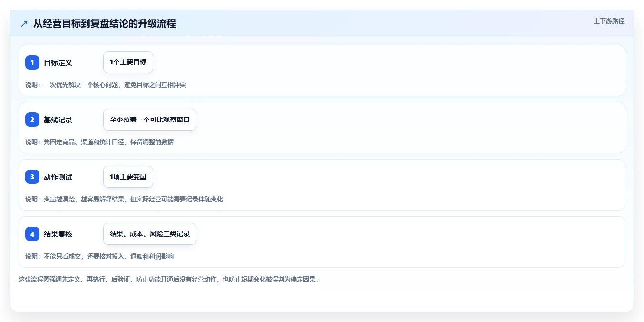
Task: Select the title 从经营目标到复盘结论的升级流程
Action: click(x=105, y=23)
